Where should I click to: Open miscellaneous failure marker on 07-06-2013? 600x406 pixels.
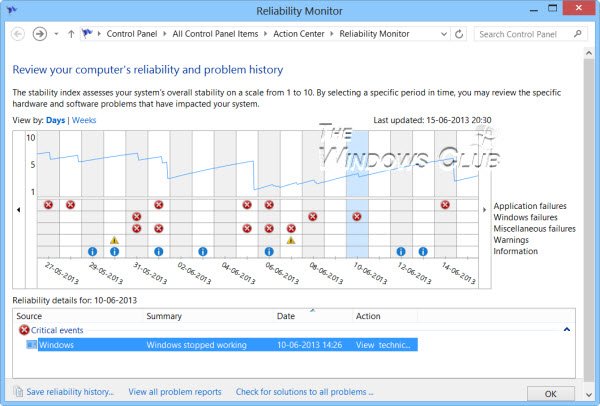[291, 228]
